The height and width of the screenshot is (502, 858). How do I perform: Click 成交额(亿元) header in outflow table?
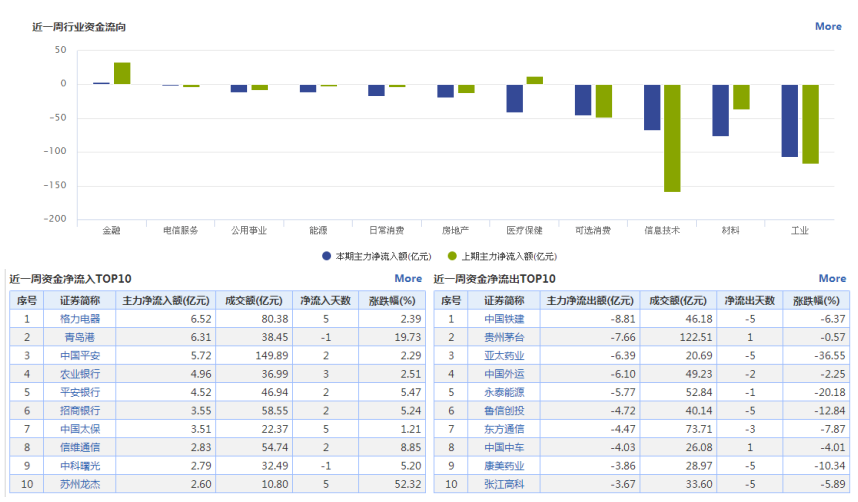click(678, 301)
